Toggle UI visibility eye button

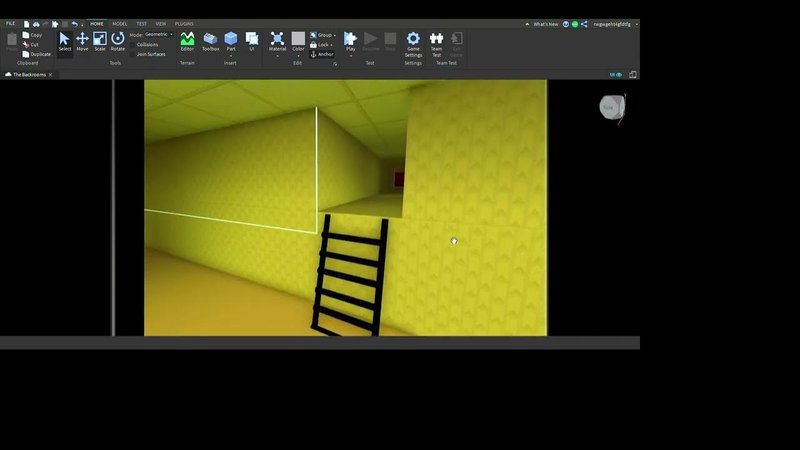[x=616, y=74]
